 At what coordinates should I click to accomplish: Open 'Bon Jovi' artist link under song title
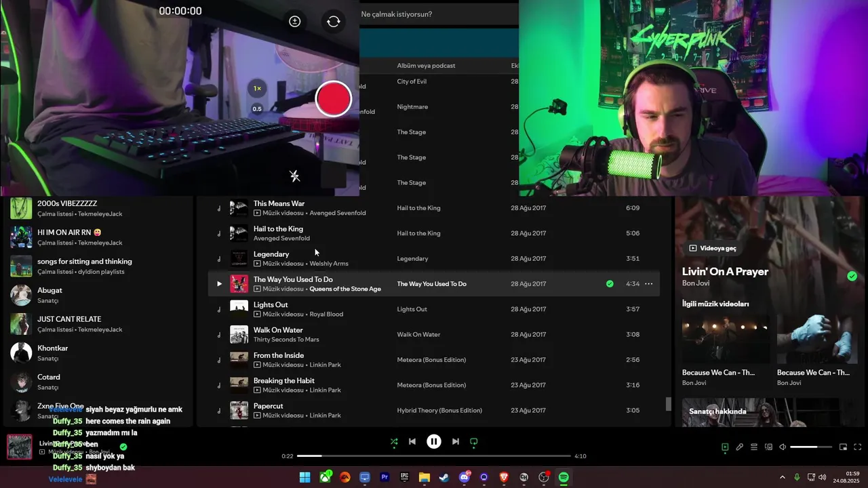(694, 283)
